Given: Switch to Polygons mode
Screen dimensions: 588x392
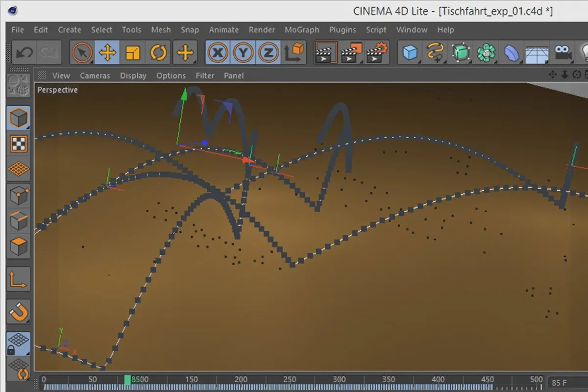Looking at the screenshot, I should (19, 246).
